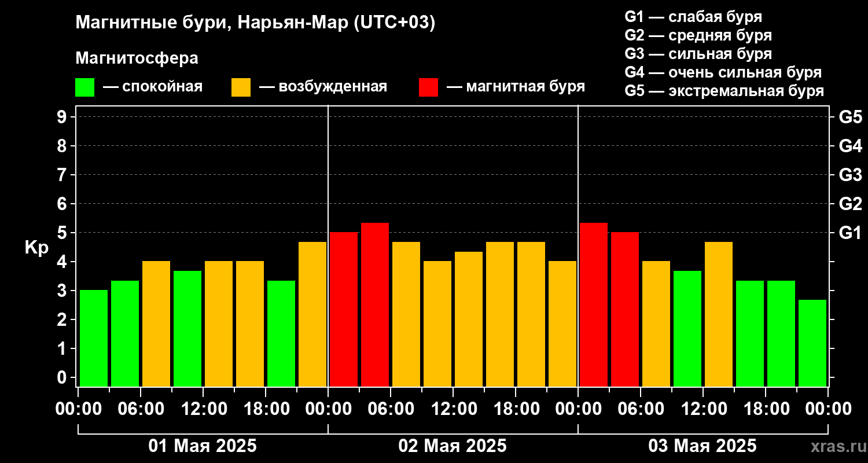The width and height of the screenshot is (868, 463).
Task: Click the 'G1 — слабая буря' description
Action: [693, 17]
